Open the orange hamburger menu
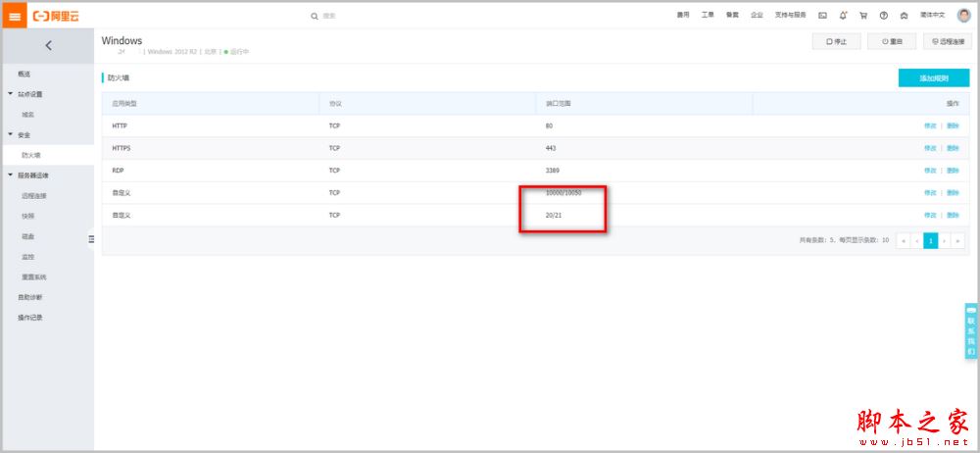 (17, 17)
